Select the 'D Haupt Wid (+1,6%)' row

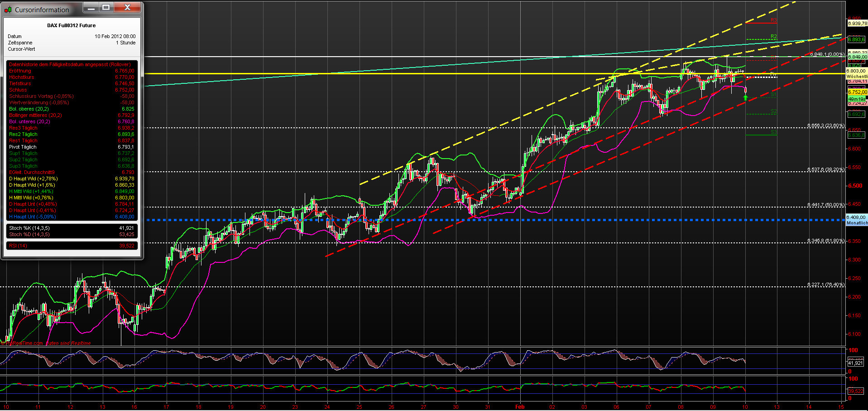(72, 185)
